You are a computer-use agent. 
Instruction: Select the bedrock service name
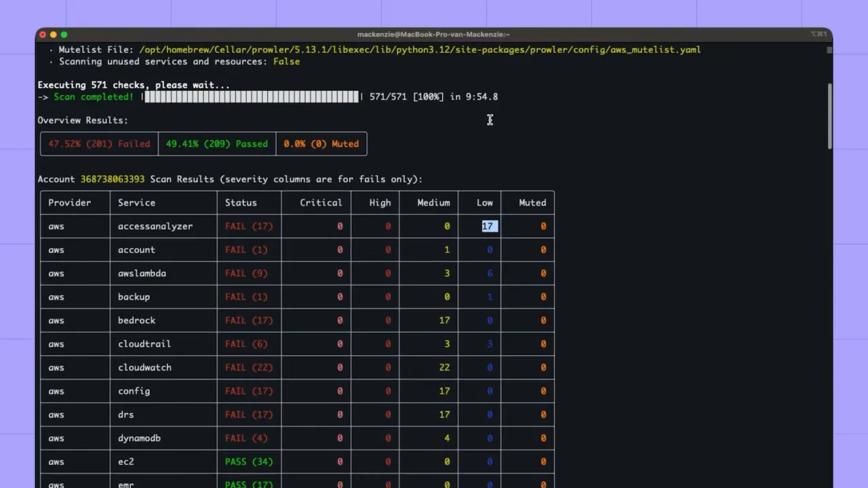point(136,320)
